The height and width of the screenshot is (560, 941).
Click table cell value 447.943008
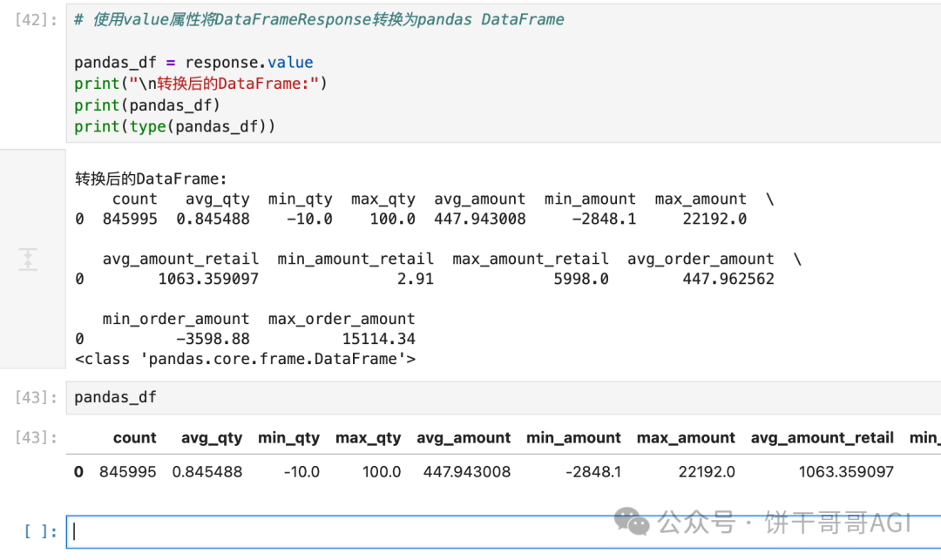point(467,472)
